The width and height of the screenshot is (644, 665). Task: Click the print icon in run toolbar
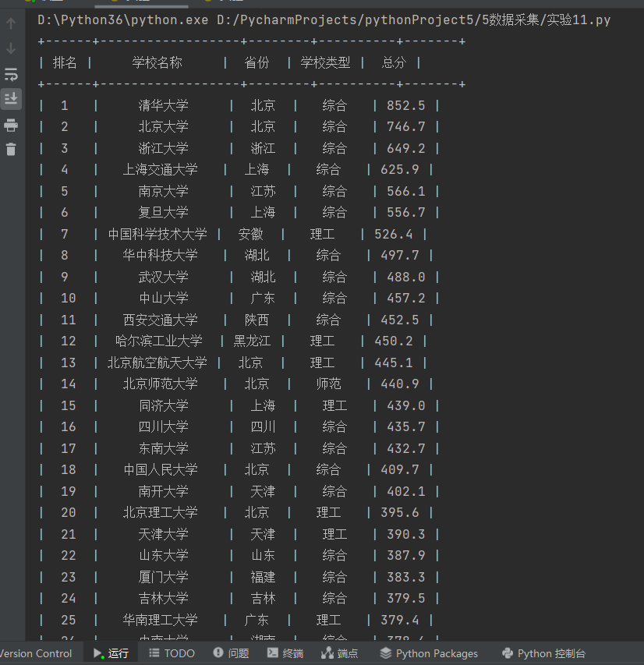(11, 125)
